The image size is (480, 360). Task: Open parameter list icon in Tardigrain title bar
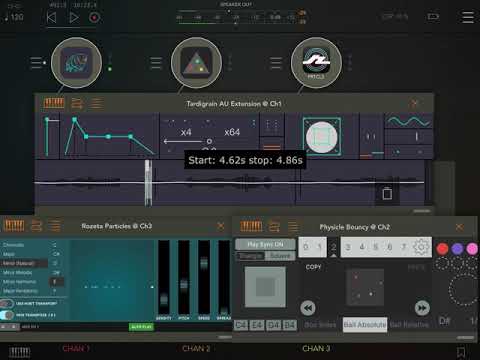97,103
